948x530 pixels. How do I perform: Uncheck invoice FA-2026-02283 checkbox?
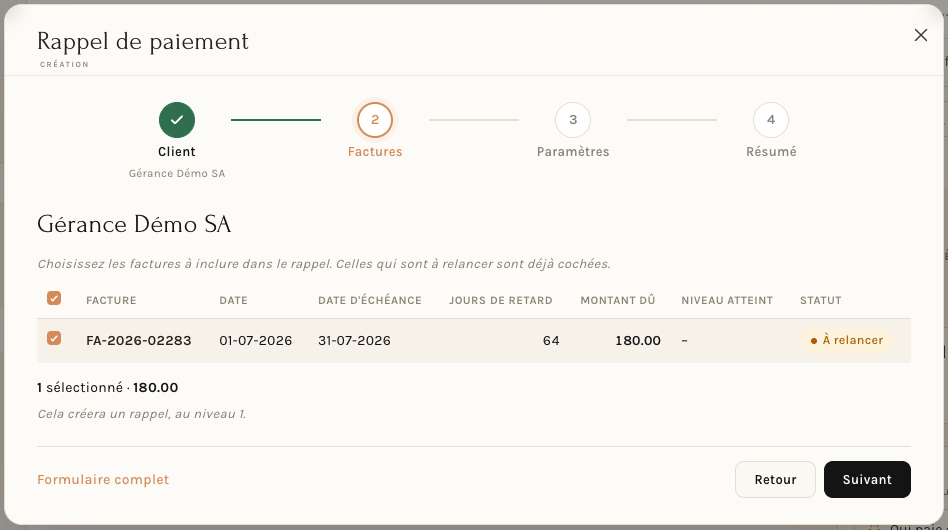[x=54, y=338]
